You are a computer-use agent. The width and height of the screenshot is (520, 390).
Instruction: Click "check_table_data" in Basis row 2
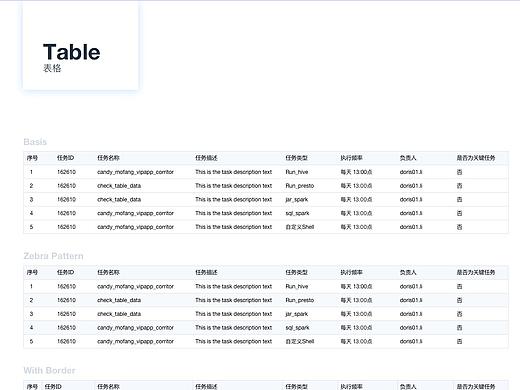pyautogui.click(x=119, y=186)
